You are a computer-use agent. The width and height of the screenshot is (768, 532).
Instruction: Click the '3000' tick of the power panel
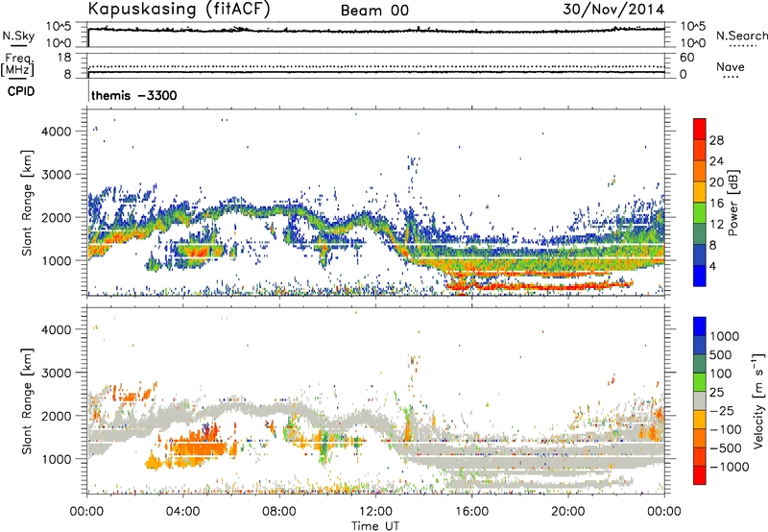click(x=57, y=175)
